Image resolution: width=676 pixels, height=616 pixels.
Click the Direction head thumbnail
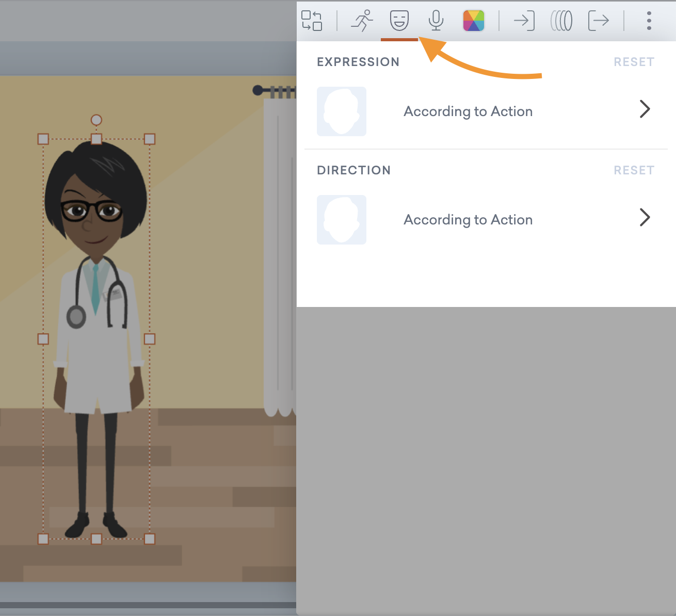(x=342, y=220)
